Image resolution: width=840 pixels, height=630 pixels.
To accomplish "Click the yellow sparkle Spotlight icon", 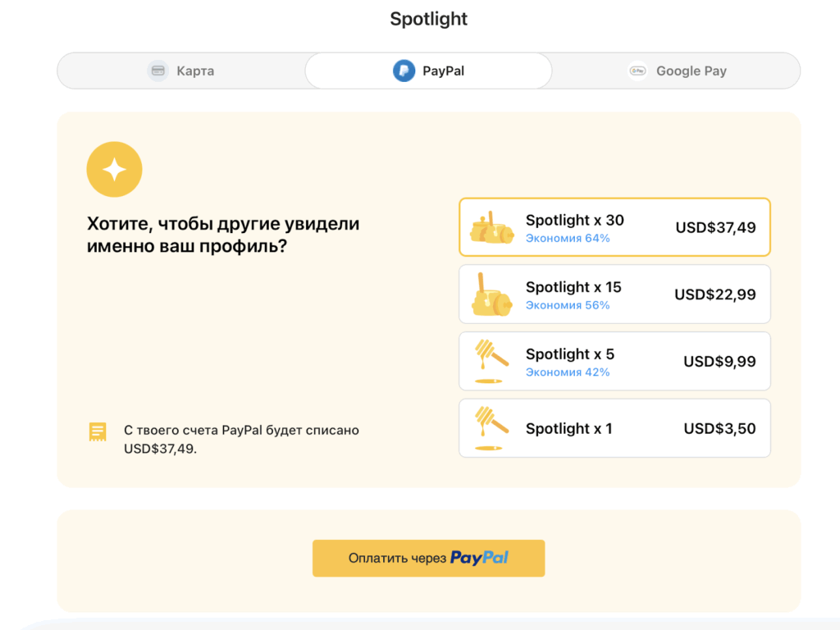I will 114,169.
